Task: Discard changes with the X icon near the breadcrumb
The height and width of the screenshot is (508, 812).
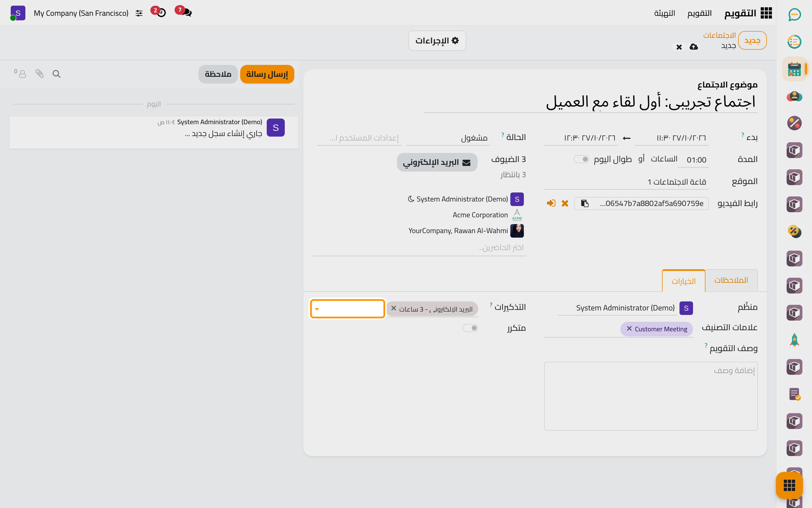Action: click(679, 47)
